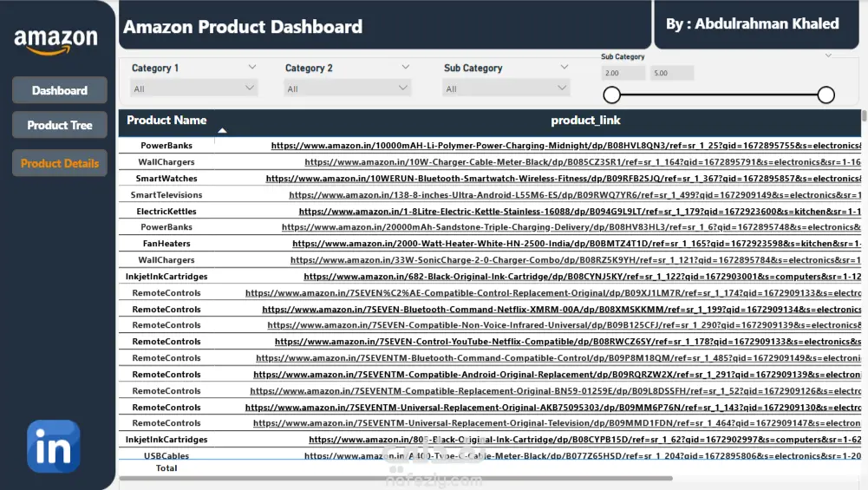The width and height of the screenshot is (868, 490).
Task: Select the ElectricKettles product name cell
Action: coord(166,212)
